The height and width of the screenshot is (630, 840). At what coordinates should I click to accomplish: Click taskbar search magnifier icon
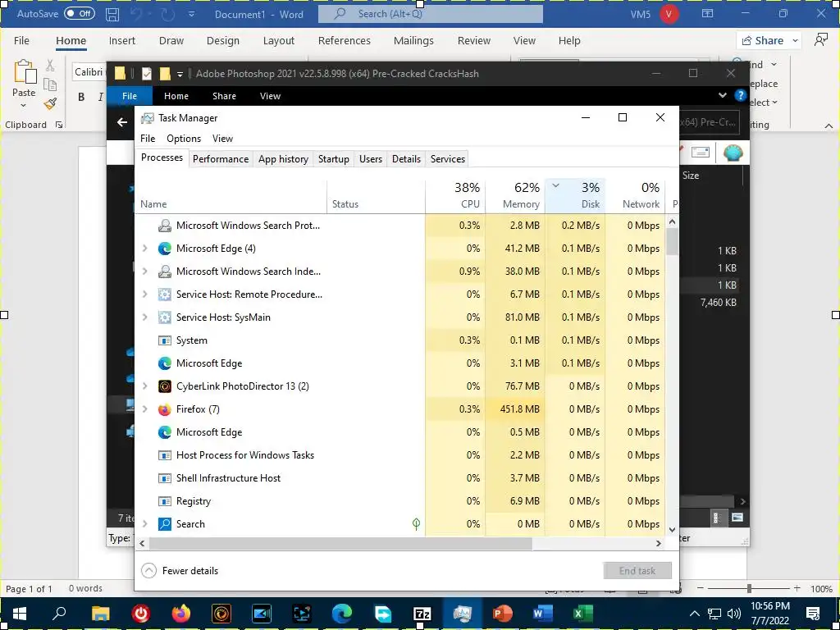[59, 613]
